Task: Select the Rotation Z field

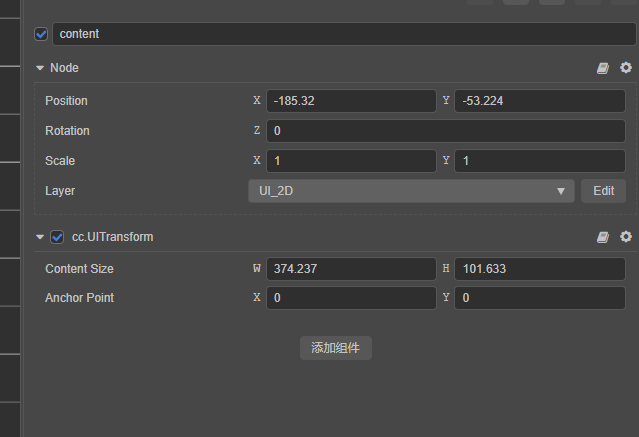Action: 446,131
